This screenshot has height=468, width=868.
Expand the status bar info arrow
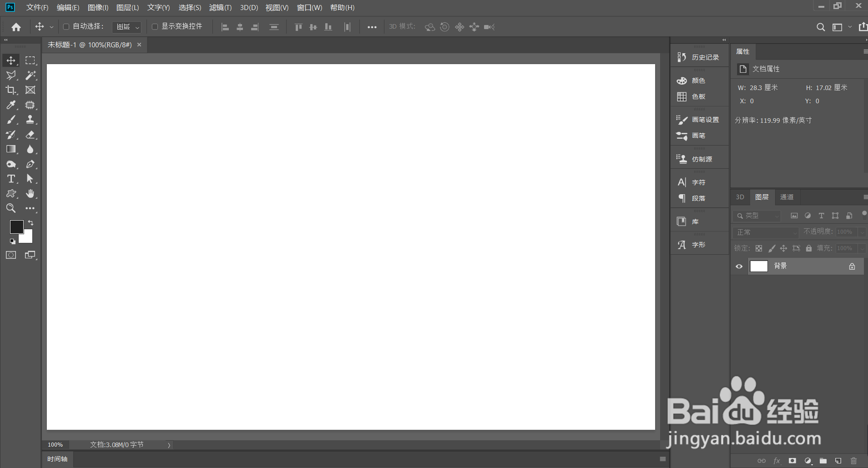(169, 445)
